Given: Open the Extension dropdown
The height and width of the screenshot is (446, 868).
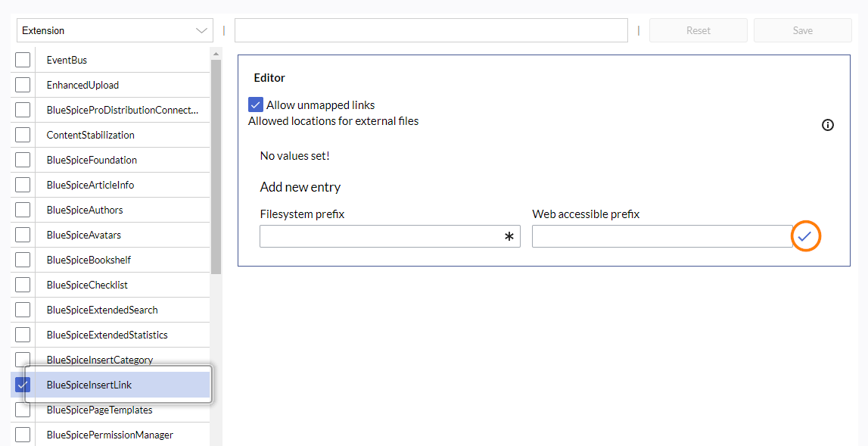Looking at the screenshot, I should tap(115, 31).
